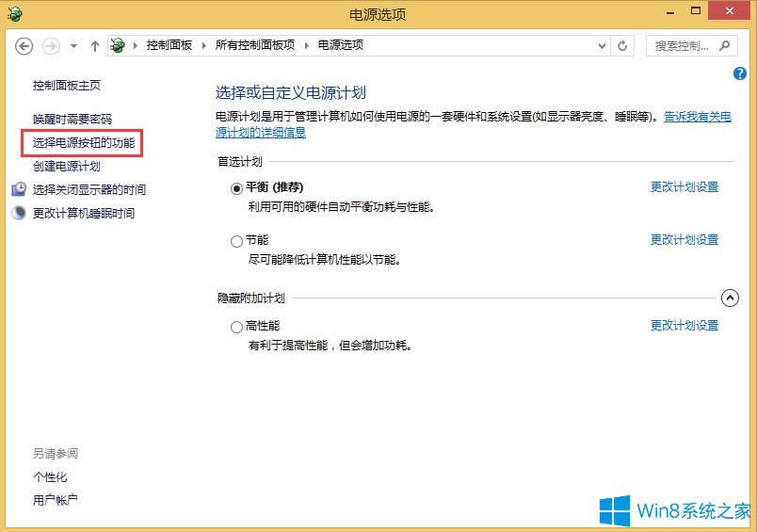The width and height of the screenshot is (757, 532).
Task: Click the 利用可用的硬件自动平衡功耗与性能 description
Action: point(342,207)
